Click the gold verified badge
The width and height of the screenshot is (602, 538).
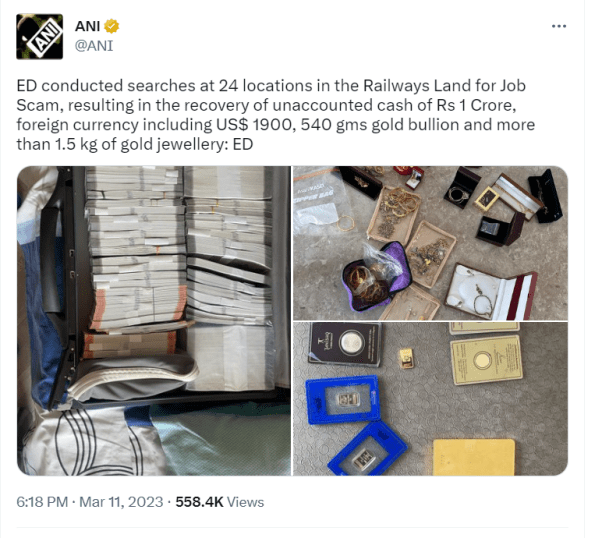[111, 26]
